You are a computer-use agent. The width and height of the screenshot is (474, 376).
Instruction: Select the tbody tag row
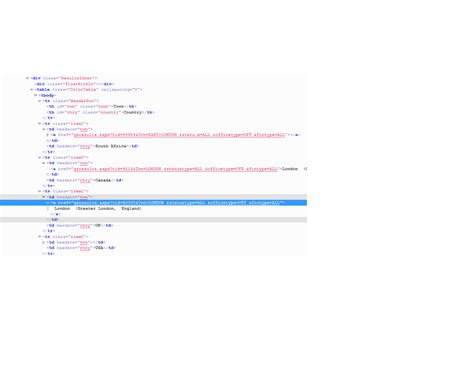coord(47,95)
